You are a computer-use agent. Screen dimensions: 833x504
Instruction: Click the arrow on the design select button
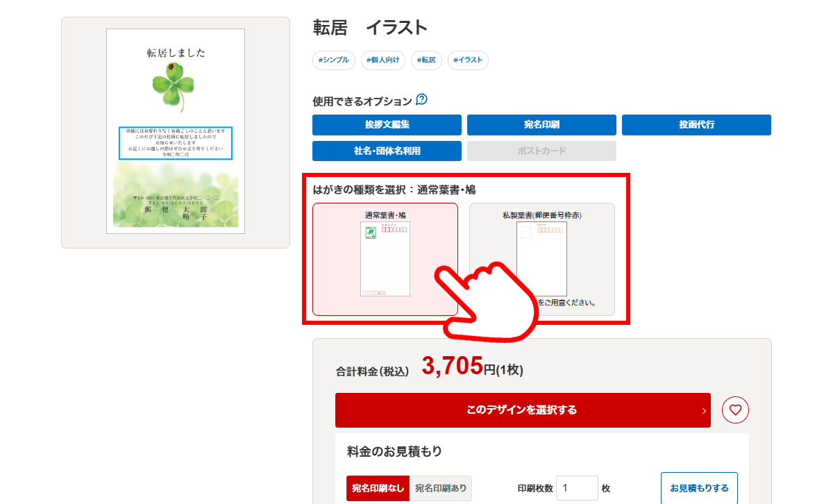coord(704,411)
